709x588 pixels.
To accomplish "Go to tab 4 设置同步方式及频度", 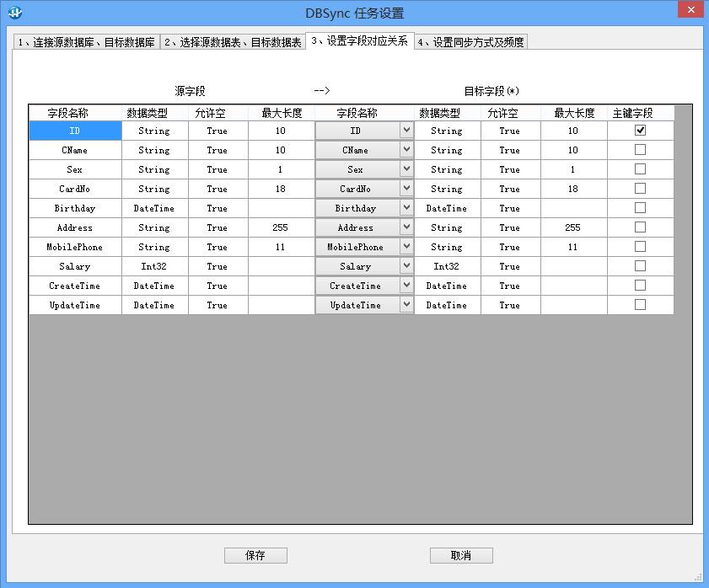I will pos(470,42).
